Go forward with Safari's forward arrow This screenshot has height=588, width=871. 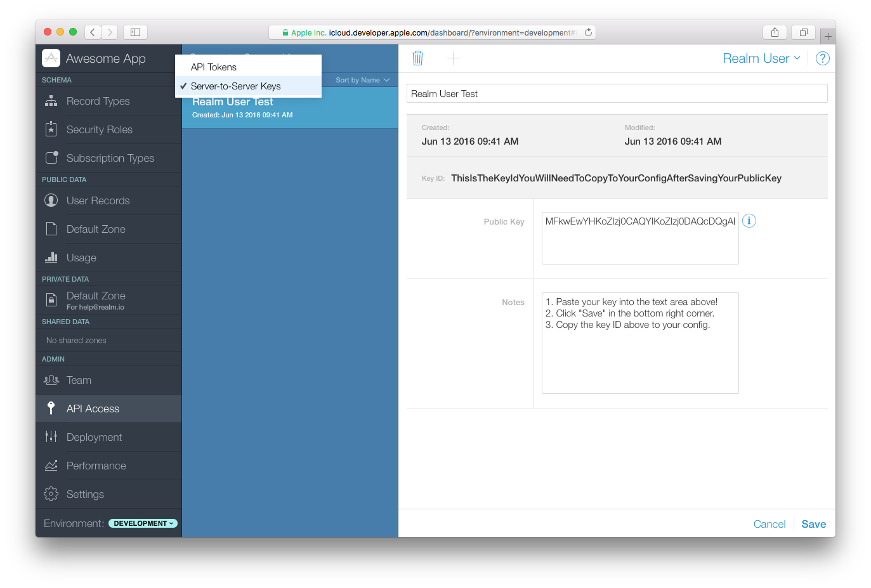click(110, 32)
